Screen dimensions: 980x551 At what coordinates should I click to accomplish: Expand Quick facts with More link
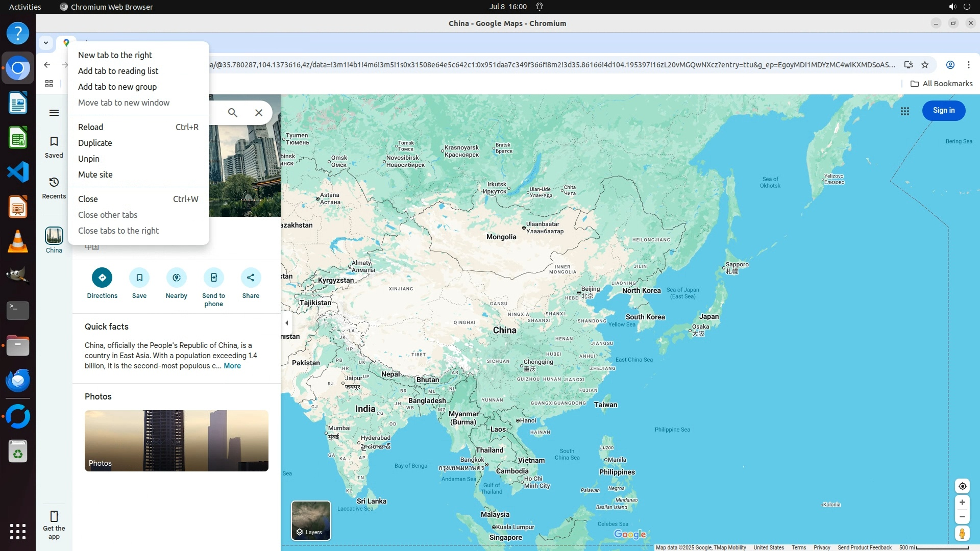232,366
